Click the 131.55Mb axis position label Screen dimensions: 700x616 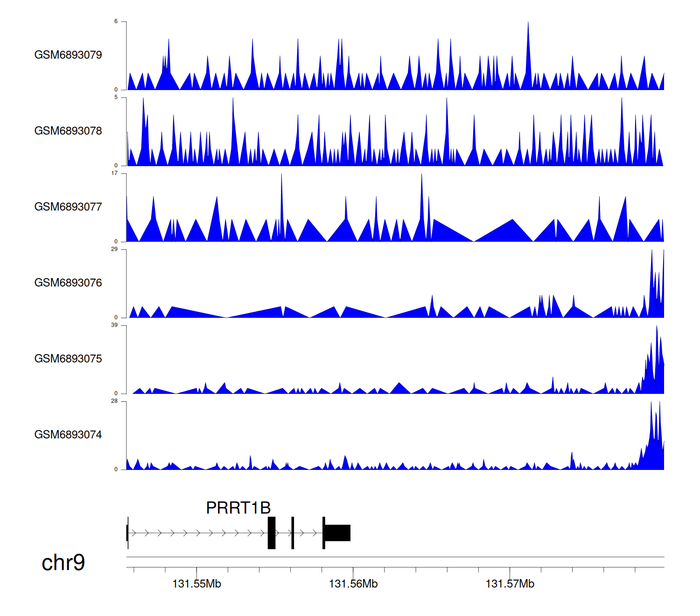tap(196, 584)
